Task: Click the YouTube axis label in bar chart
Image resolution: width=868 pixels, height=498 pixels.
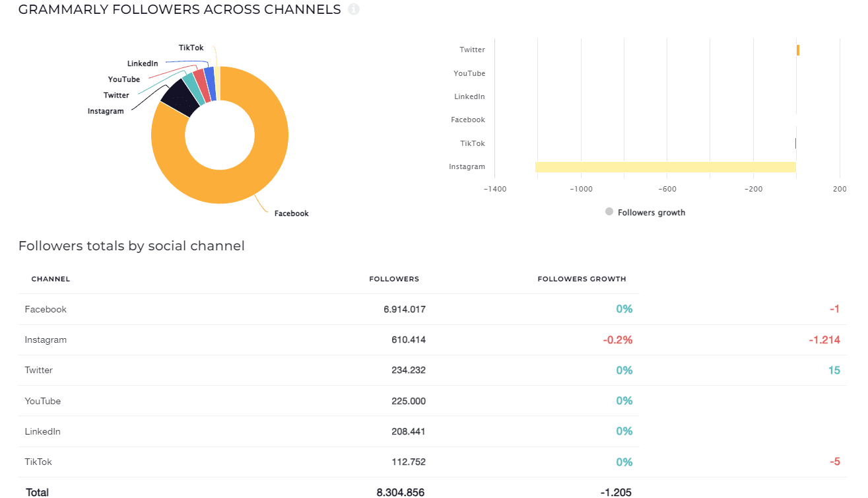Action: pyautogui.click(x=469, y=73)
